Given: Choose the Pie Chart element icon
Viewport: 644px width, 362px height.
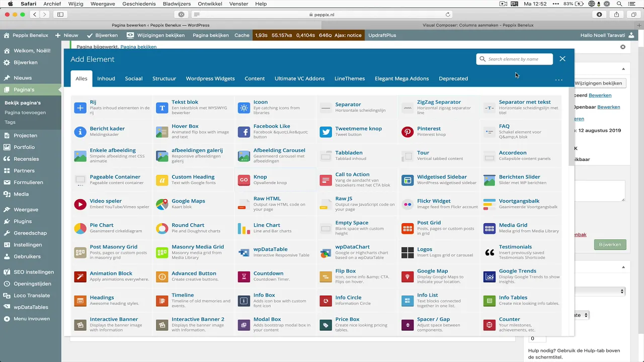Looking at the screenshot, I should (80, 228).
